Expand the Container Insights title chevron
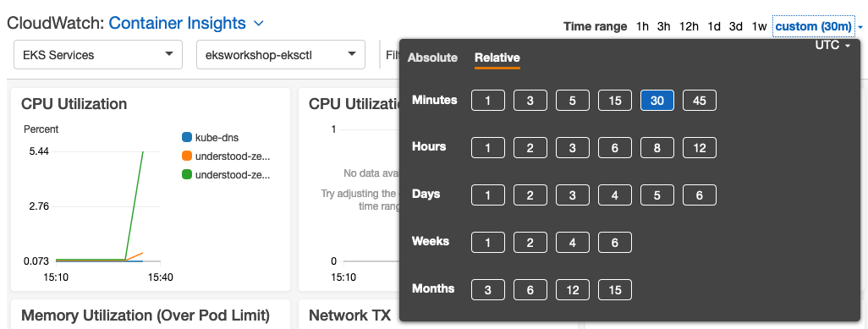 click(259, 24)
